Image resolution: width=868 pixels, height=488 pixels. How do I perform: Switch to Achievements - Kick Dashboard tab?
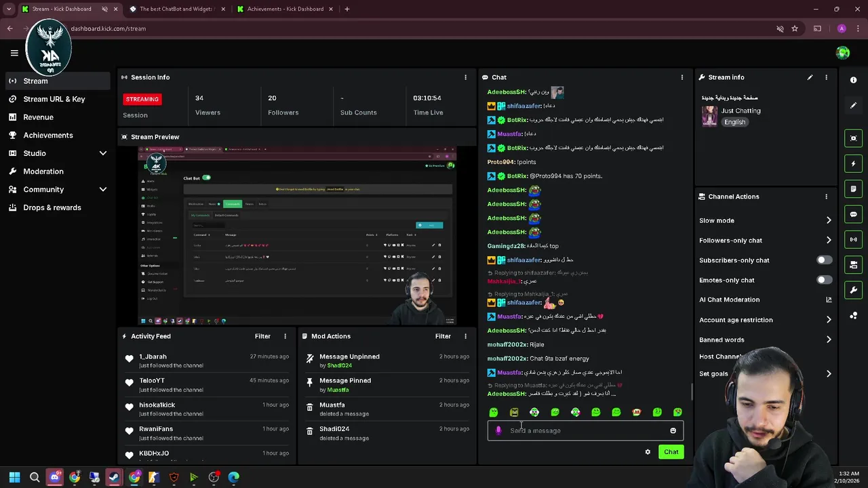285,9
